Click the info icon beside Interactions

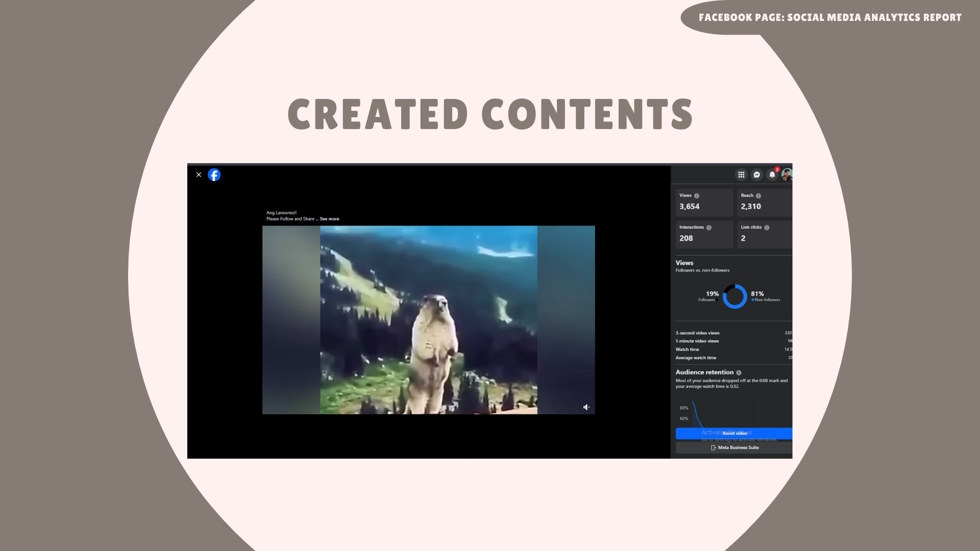[709, 228]
